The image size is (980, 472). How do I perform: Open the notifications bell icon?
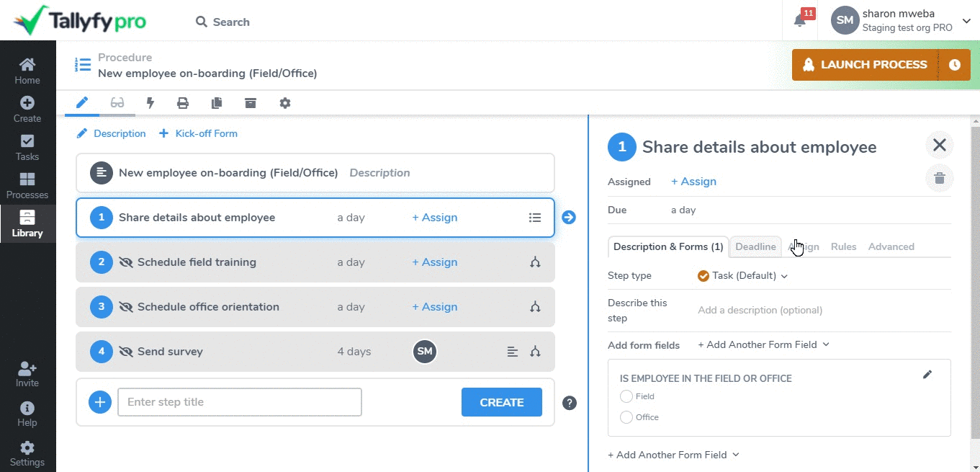(799, 21)
